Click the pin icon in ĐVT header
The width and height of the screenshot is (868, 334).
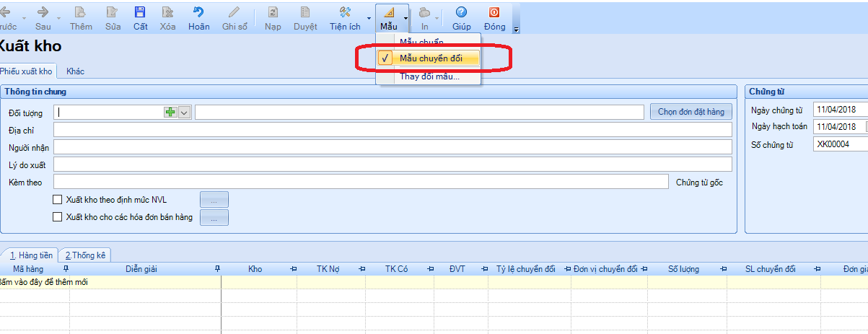click(483, 269)
